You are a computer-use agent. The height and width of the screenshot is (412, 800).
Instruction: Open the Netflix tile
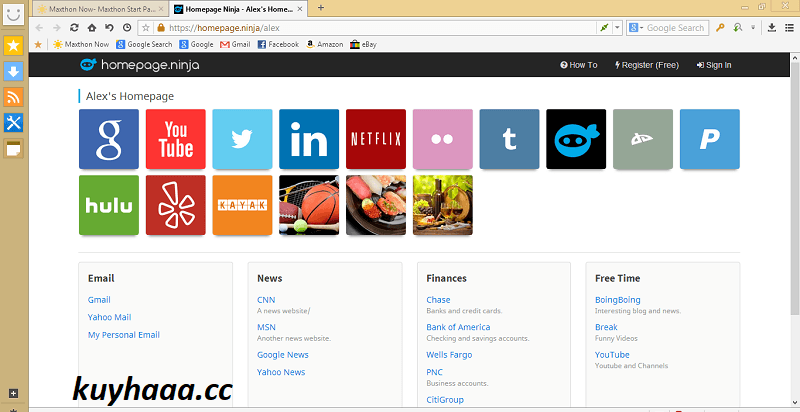[376, 139]
